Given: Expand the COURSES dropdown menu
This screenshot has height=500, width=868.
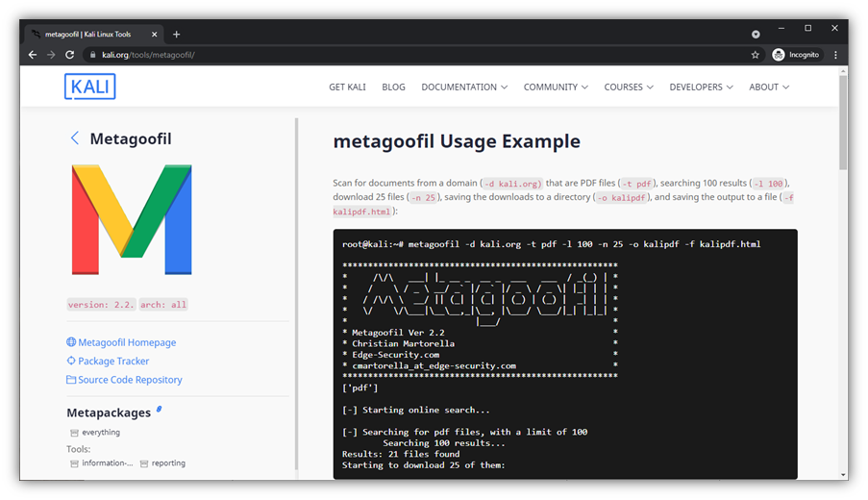Looking at the screenshot, I should 629,87.
